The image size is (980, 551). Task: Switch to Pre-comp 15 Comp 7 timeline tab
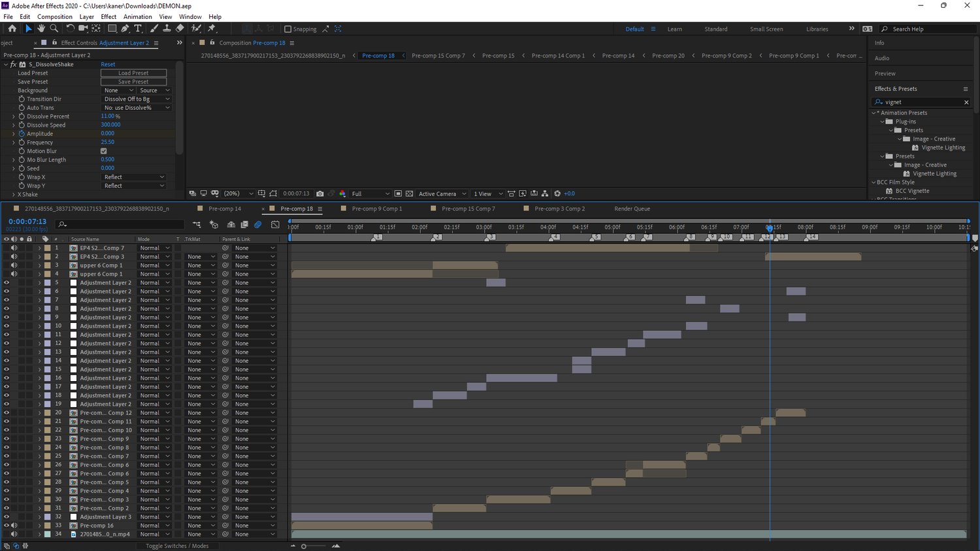[468, 209]
